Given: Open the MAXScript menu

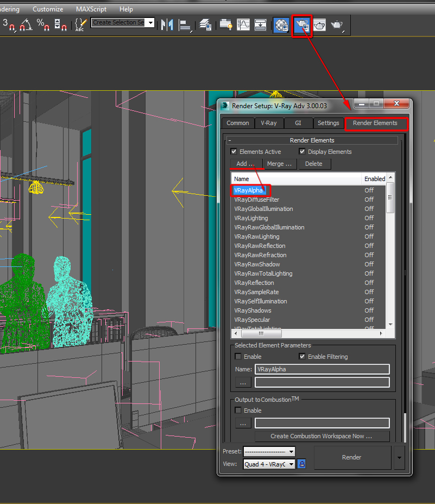Looking at the screenshot, I should 91,9.
